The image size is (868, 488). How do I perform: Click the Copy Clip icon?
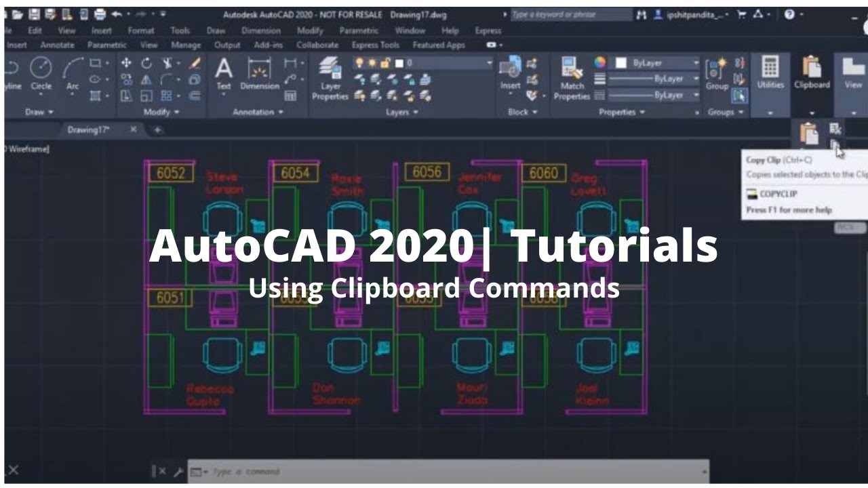click(x=835, y=145)
